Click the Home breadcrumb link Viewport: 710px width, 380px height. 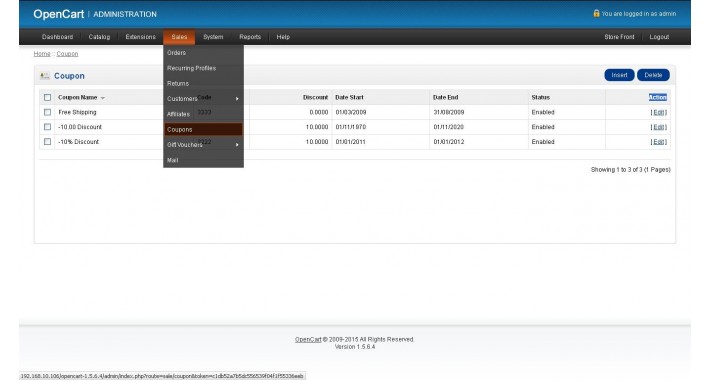tap(42, 54)
